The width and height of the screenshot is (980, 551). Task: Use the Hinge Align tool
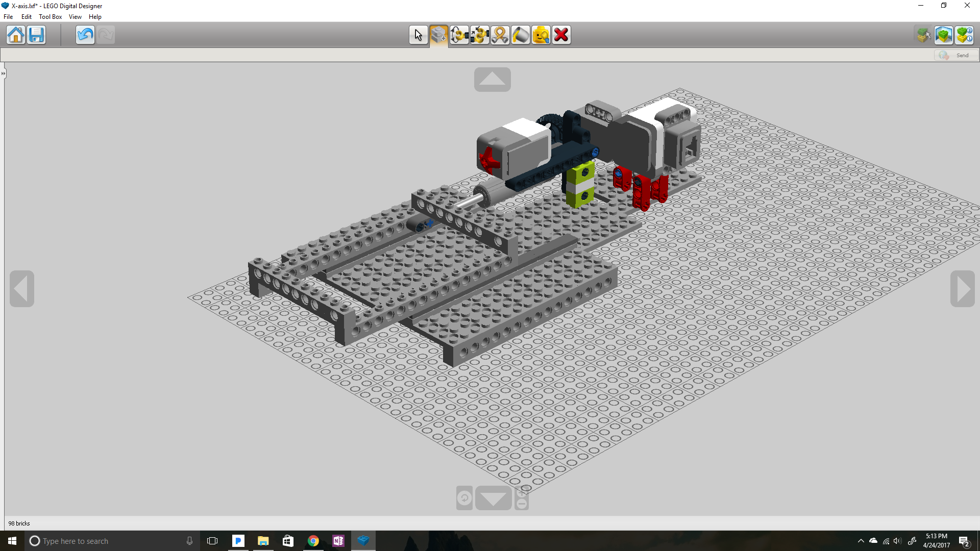pos(480,35)
